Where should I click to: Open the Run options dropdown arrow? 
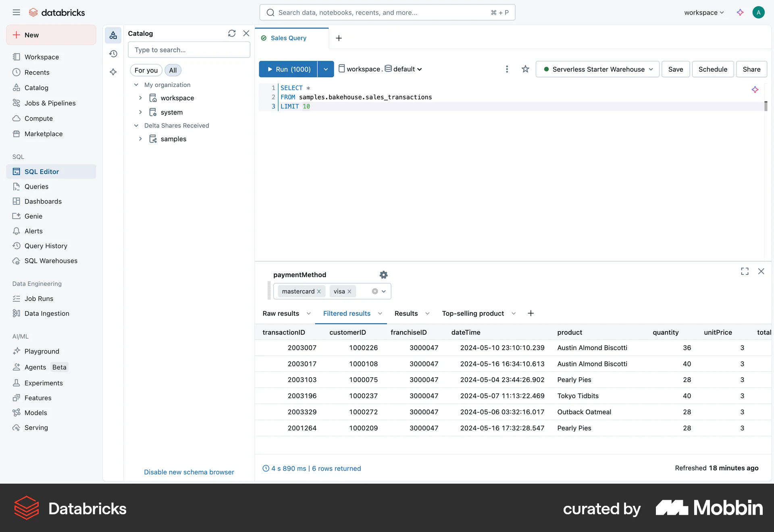(x=326, y=69)
